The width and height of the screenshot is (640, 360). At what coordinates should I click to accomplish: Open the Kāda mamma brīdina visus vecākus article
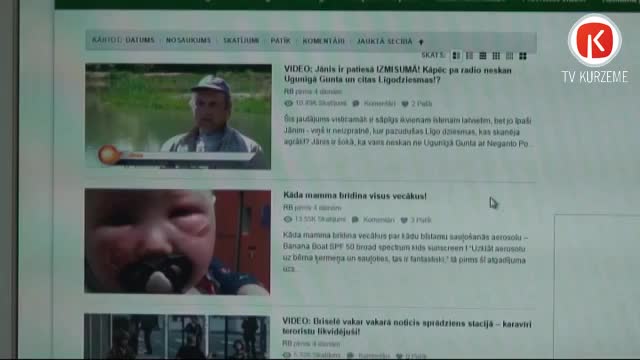pyautogui.click(x=355, y=196)
